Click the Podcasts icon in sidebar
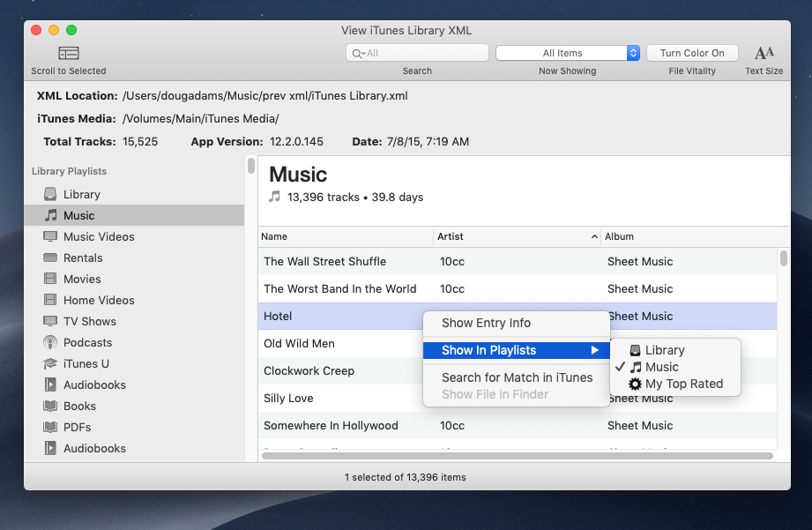Image resolution: width=812 pixels, height=530 pixels. 50,342
